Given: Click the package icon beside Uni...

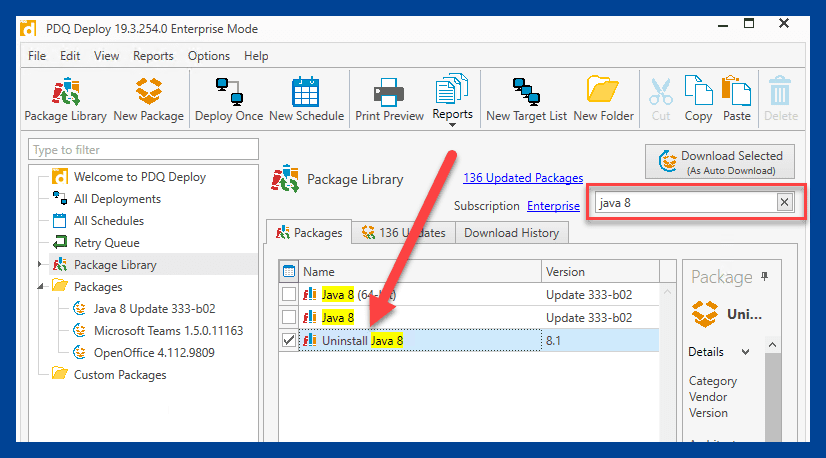Looking at the screenshot, I should (x=704, y=314).
